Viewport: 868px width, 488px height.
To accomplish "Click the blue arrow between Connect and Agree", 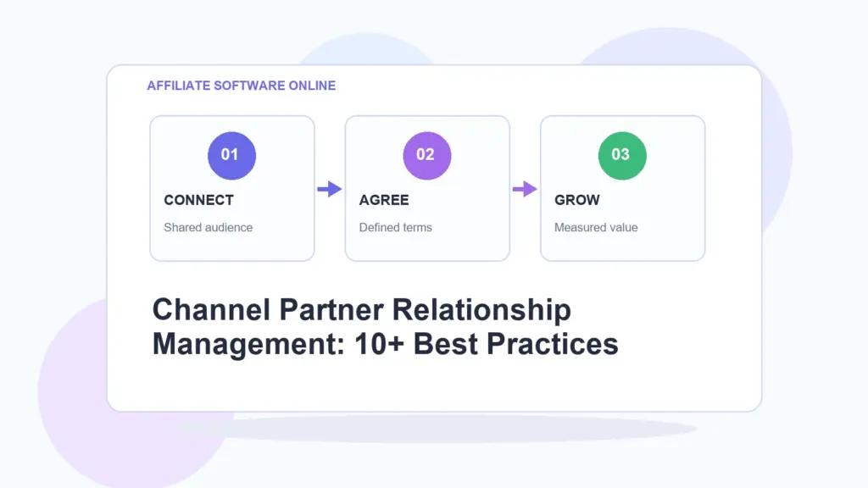I will pyautogui.click(x=330, y=189).
